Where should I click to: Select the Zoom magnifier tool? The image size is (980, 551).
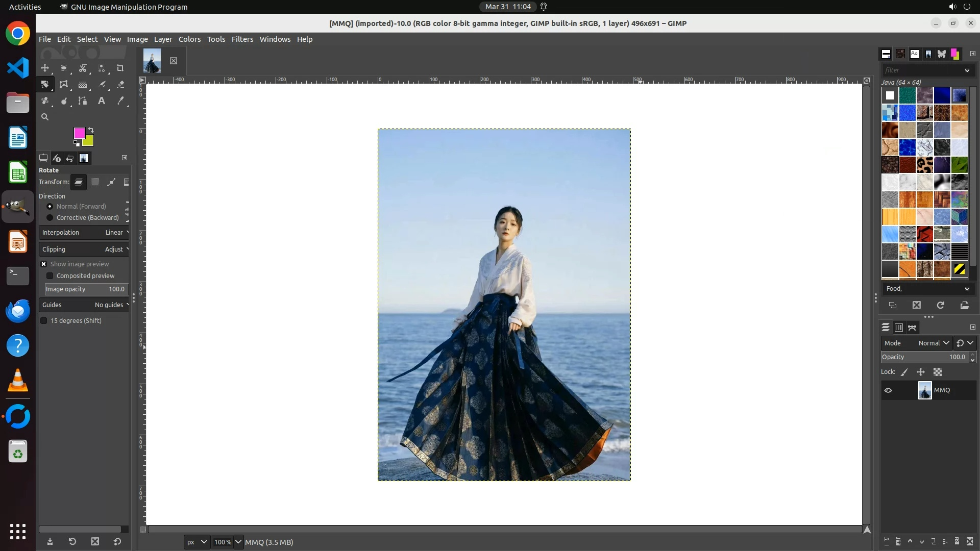(x=45, y=117)
